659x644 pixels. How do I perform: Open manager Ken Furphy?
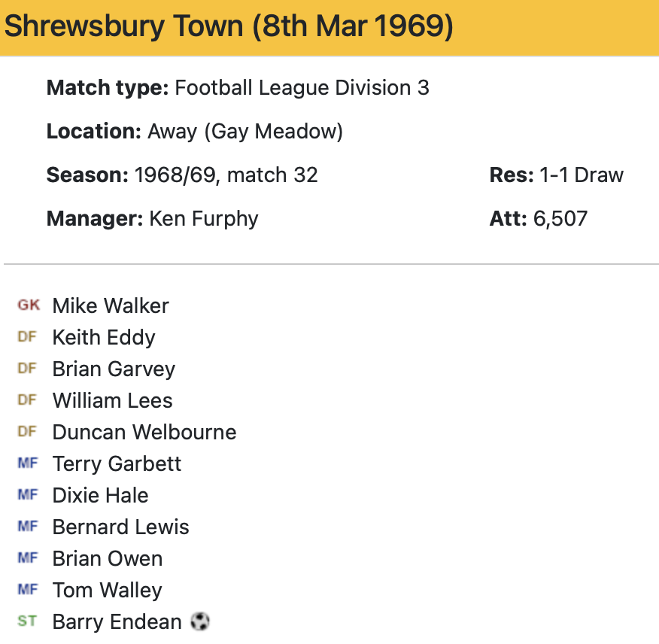203,218
